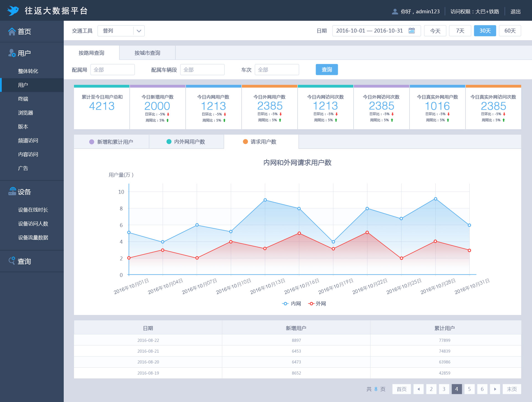Select the 7天 date range button

point(460,31)
